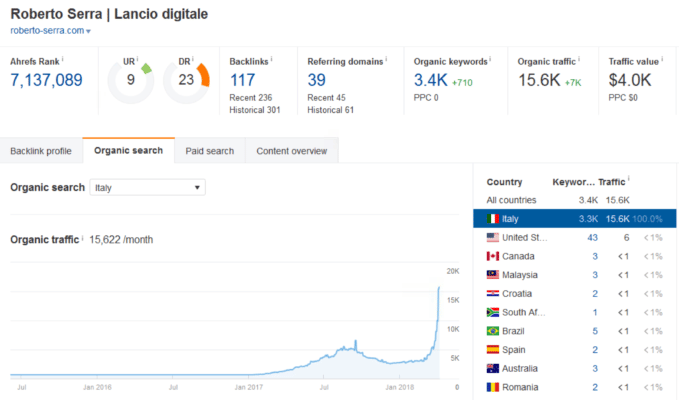
Task: Switch to the Organic search tab
Action: point(129,150)
